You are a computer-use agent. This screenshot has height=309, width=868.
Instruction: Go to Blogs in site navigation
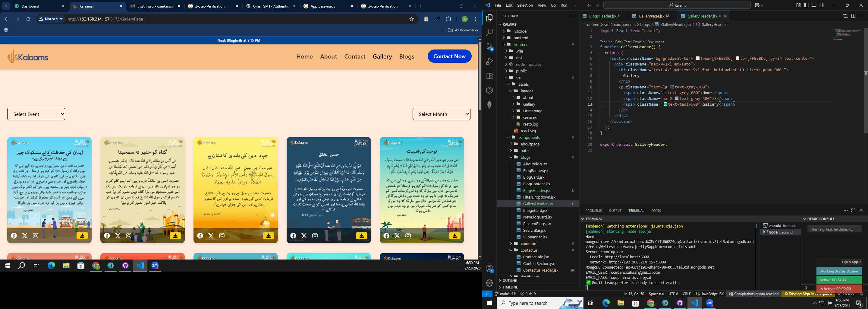click(x=407, y=56)
